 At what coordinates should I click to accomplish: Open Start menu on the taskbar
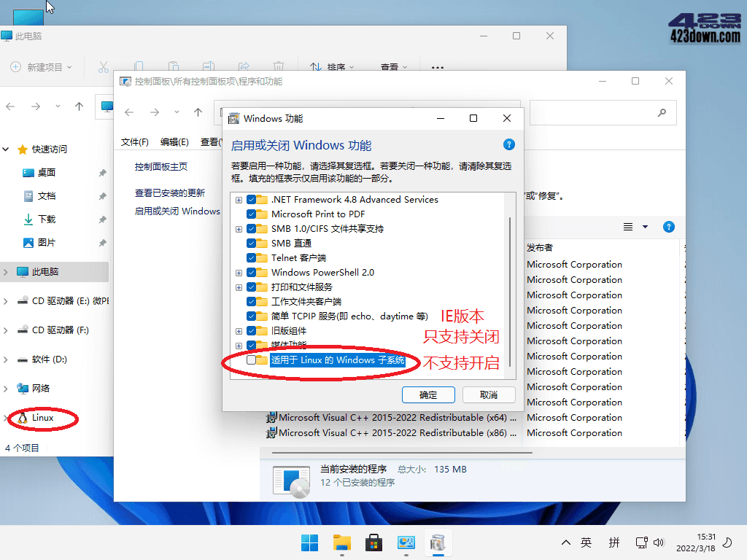click(309, 542)
